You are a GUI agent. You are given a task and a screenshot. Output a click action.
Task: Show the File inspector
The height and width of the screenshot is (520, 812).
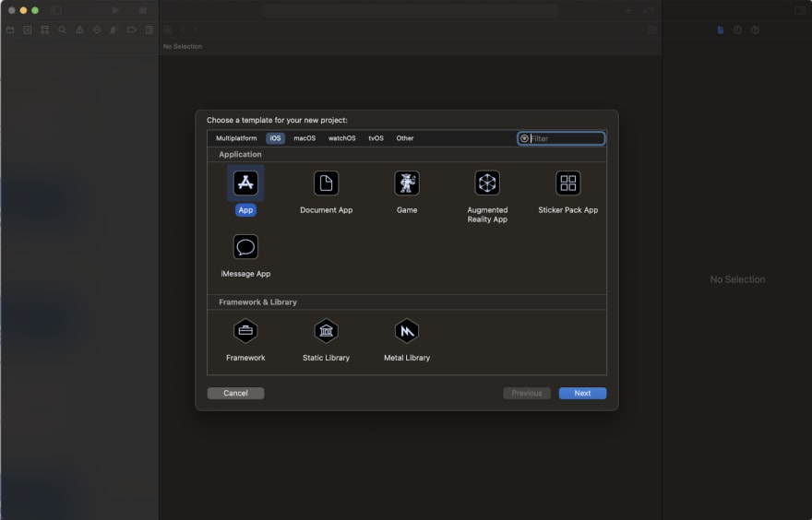pos(721,30)
